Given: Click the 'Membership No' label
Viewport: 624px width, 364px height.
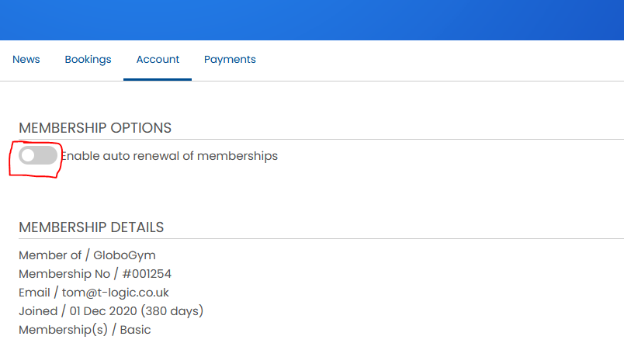Looking at the screenshot, I should pos(64,274).
